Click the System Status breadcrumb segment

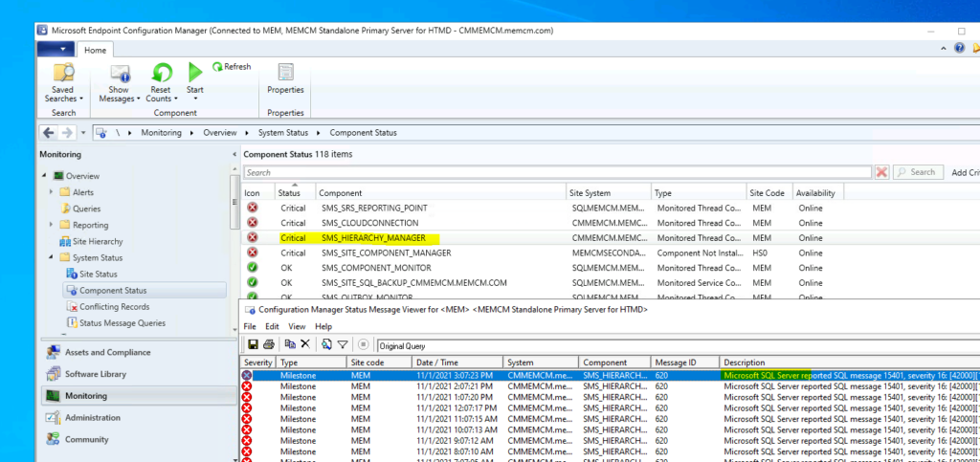click(284, 132)
